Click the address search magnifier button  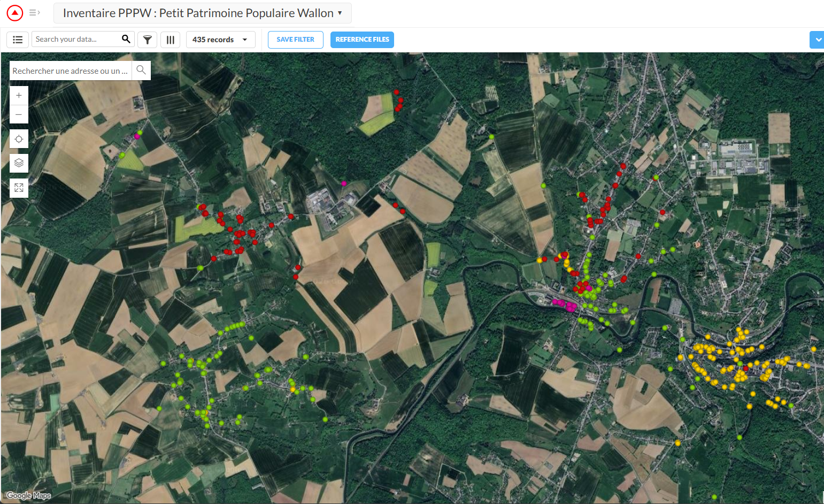tap(141, 70)
